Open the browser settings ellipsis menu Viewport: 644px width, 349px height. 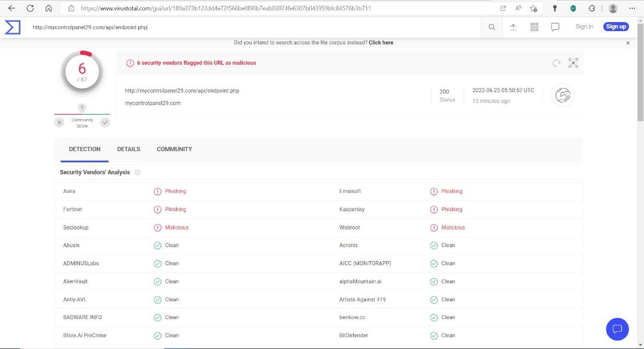(x=632, y=9)
